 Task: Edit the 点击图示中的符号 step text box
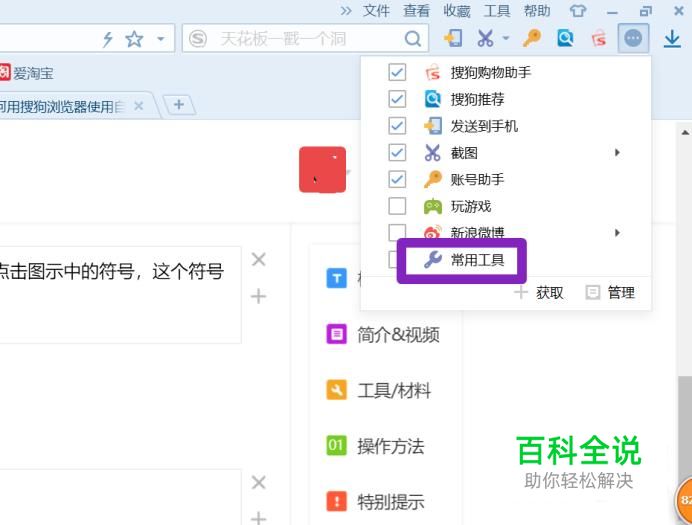pos(120,295)
